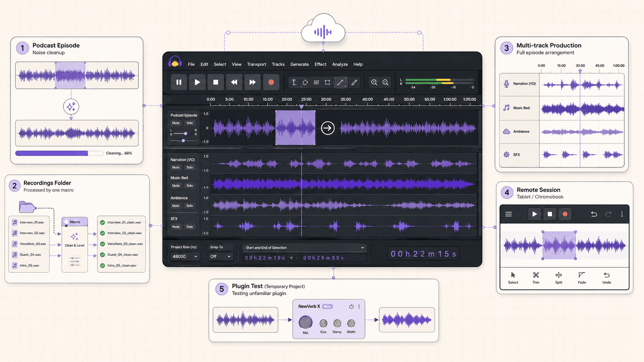Image resolution: width=644 pixels, height=362 pixels.
Task: Select Interview_01.wav in the recordings file list
Action: pos(28,222)
